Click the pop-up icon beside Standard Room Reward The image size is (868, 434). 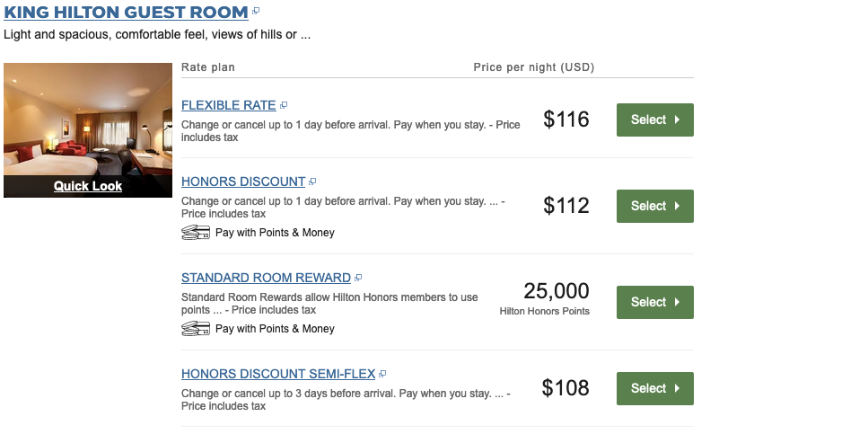coord(358,278)
